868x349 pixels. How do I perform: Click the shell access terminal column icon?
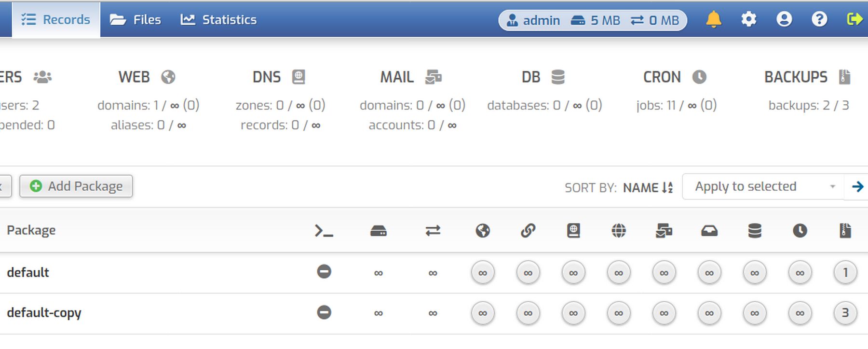point(324,231)
